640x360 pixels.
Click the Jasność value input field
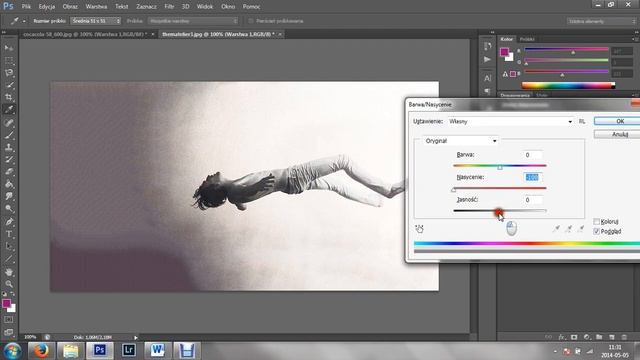(x=533, y=200)
